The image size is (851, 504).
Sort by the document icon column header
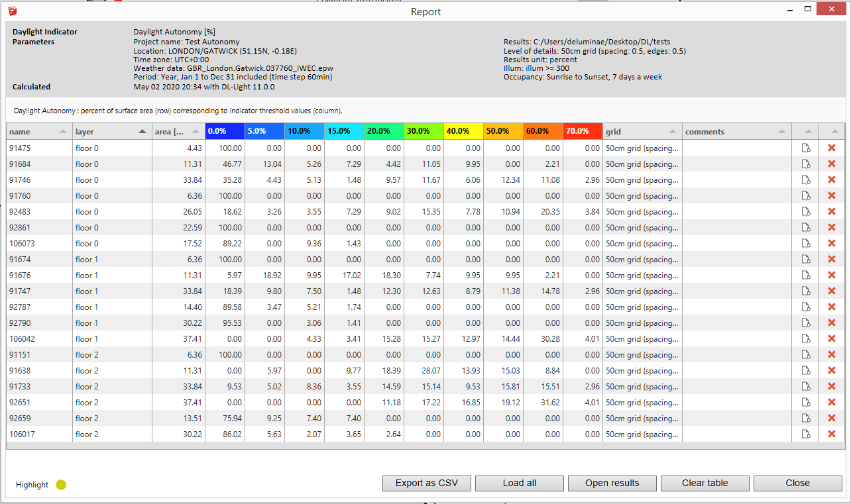click(805, 131)
